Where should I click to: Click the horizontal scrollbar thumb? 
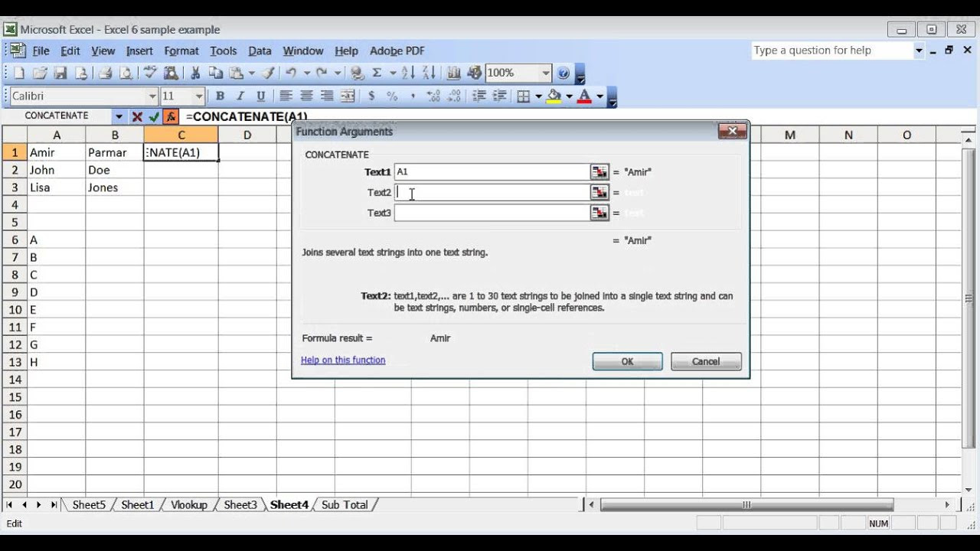pyautogui.click(x=746, y=505)
